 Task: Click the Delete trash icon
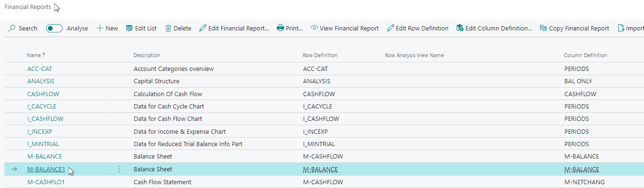[x=168, y=29]
